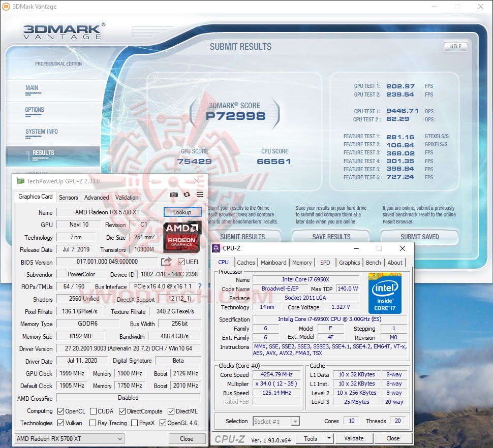Open the Bench tab in CPU-Z

tap(373, 263)
